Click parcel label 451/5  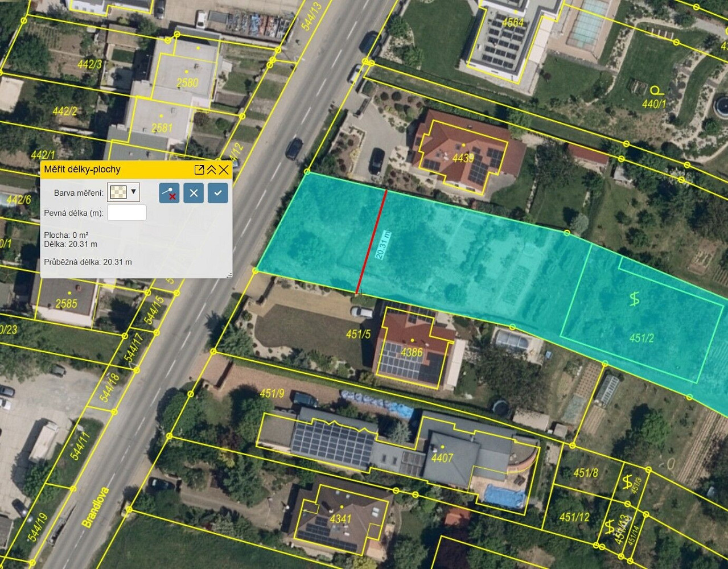(359, 334)
